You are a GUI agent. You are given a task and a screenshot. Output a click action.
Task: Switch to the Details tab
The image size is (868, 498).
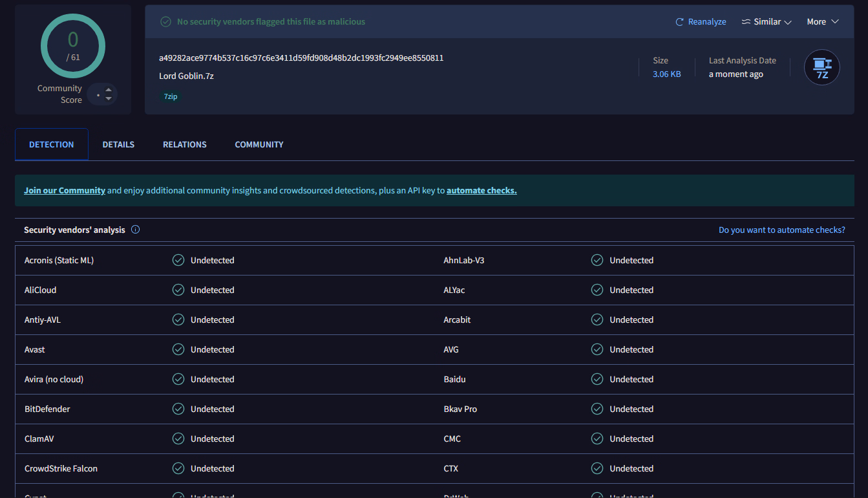point(118,145)
